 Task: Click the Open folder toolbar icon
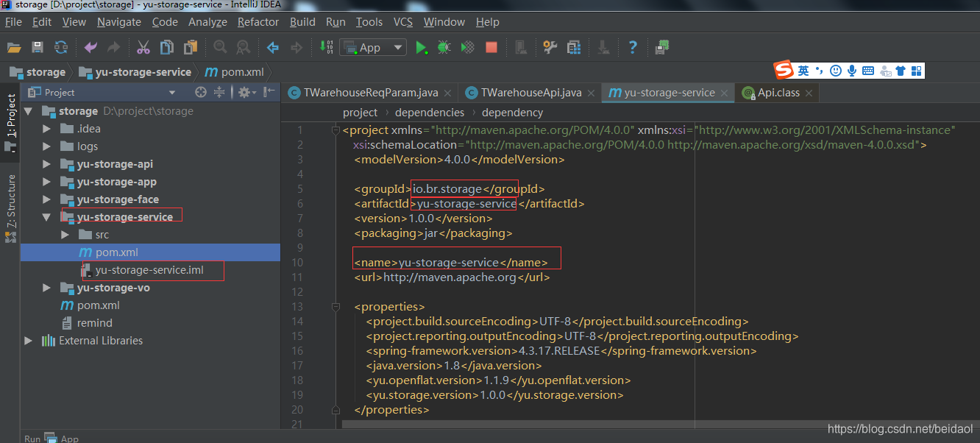click(x=14, y=48)
